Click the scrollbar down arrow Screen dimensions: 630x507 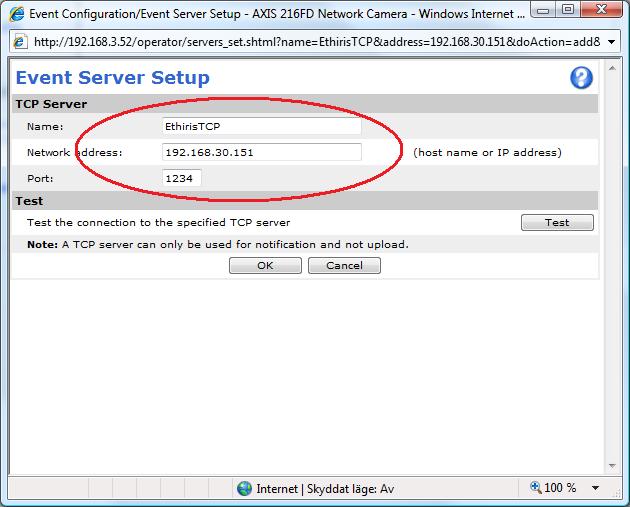click(612, 466)
